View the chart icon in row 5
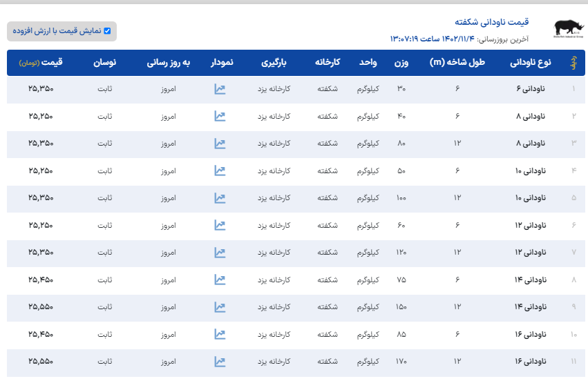This screenshot has height=381, width=588. click(220, 198)
